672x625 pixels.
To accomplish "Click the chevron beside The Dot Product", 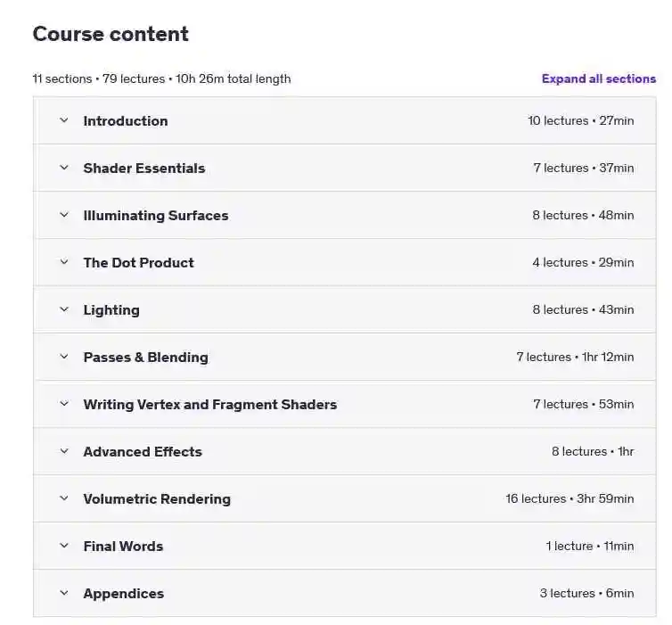I will click(x=64, y=262).
